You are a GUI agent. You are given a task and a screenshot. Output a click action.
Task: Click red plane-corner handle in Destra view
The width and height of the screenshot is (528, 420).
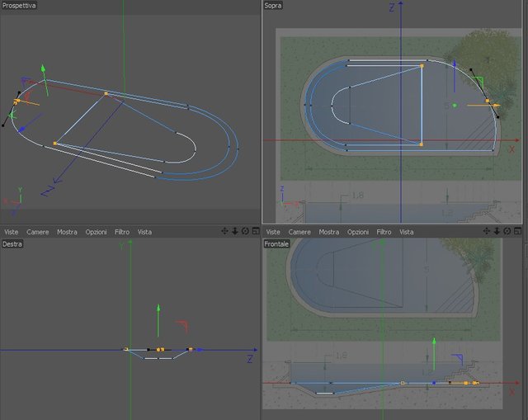pyautogui.click(x=182, y=327)
